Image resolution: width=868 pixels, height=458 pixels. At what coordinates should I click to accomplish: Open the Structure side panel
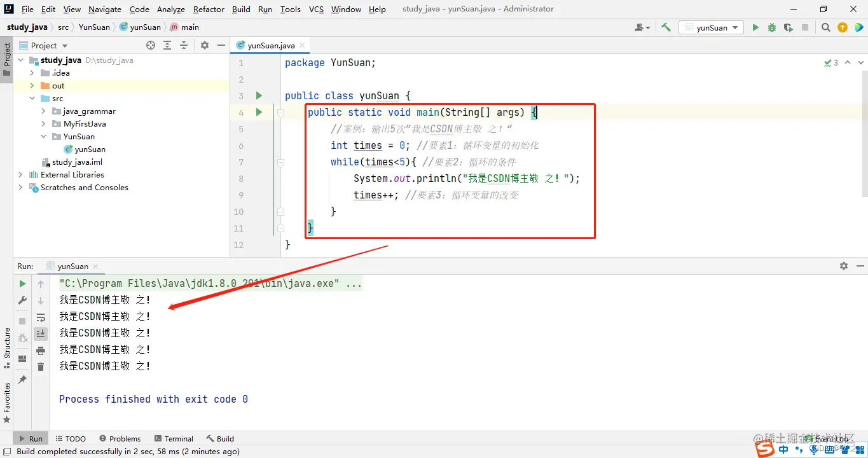[7, 348]
